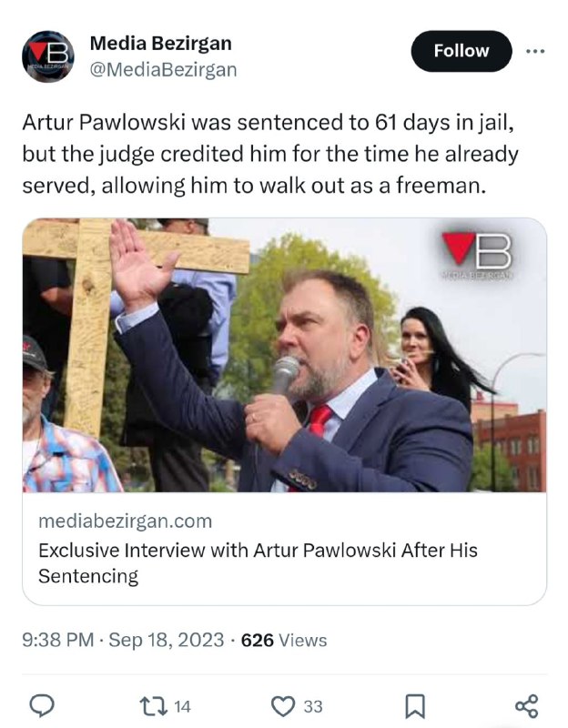Bookmark this tweet
The width and height of the screenshot is (568, 728).
(x=415, y=706)
